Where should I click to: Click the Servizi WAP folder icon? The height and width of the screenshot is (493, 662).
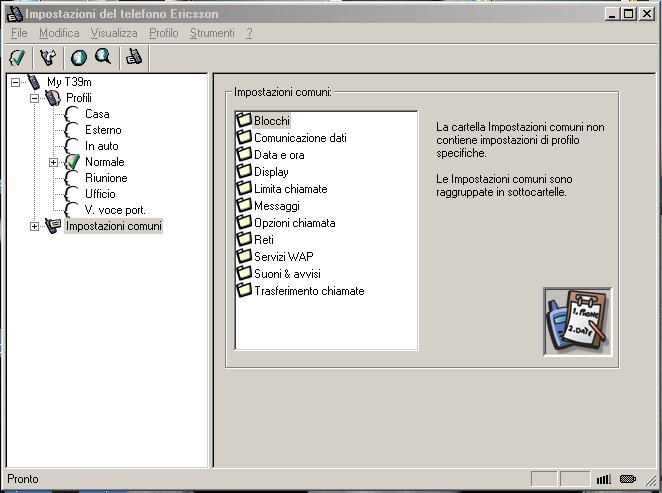pyautogui.click(x=244, y=256)
